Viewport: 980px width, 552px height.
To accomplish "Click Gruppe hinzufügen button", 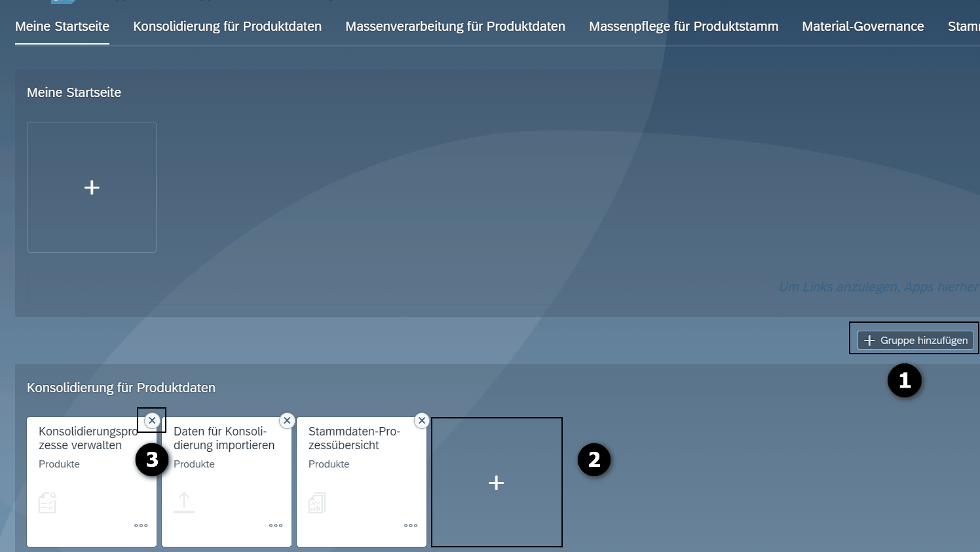I will (915, 340).
